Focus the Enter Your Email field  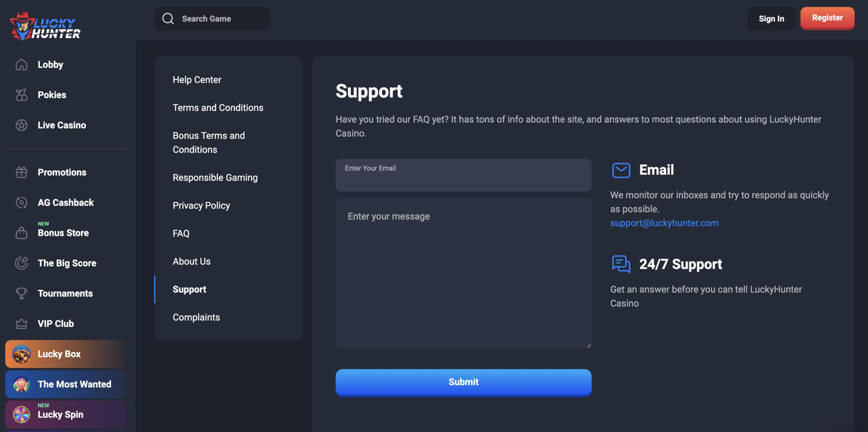point(463,175)
